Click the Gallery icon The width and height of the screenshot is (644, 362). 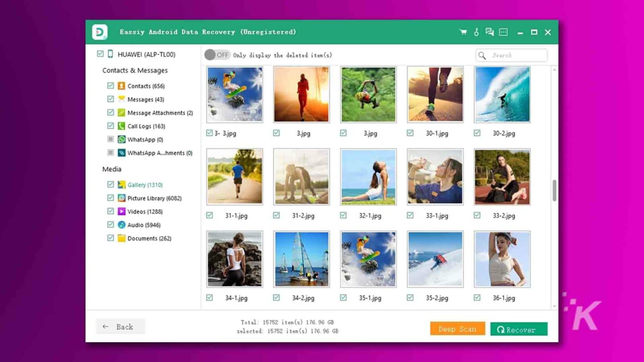[x=122, y=185]
